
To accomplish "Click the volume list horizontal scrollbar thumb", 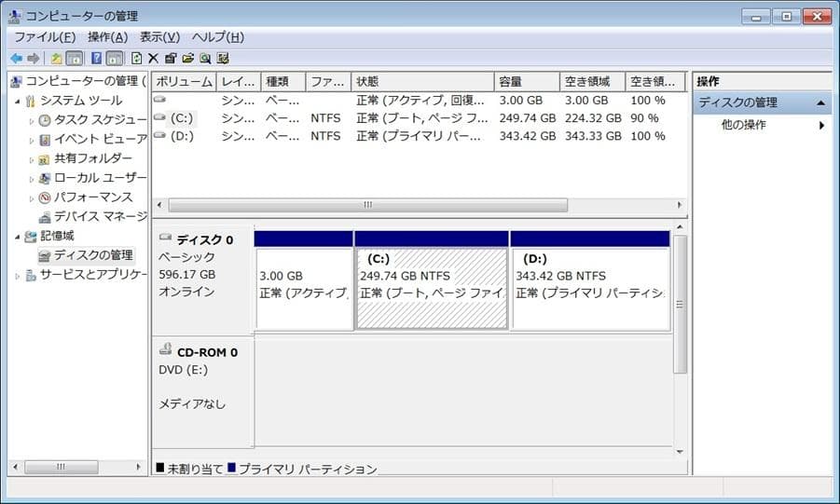I will 367,205.
